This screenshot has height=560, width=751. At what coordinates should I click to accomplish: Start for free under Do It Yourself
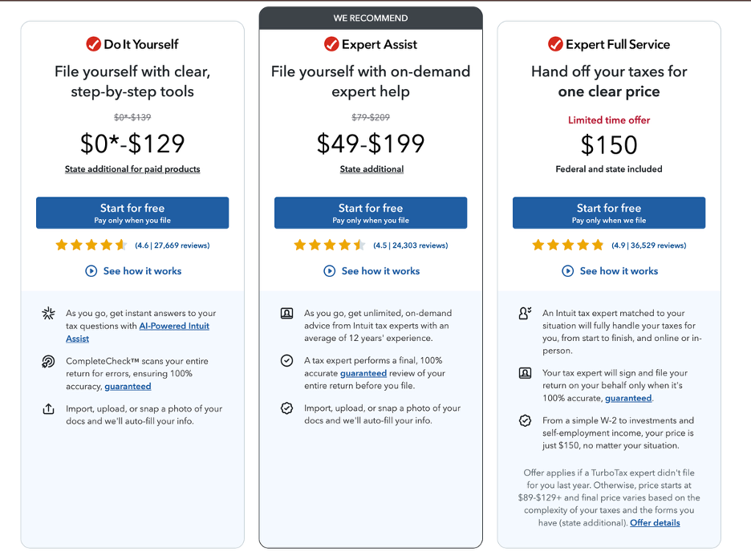click(132, 213)
